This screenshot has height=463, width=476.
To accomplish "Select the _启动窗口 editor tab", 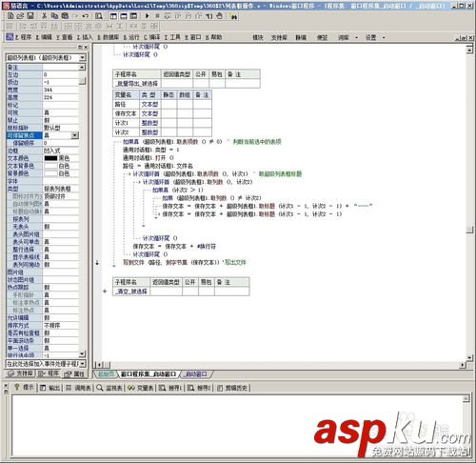I will click(195, 374).
